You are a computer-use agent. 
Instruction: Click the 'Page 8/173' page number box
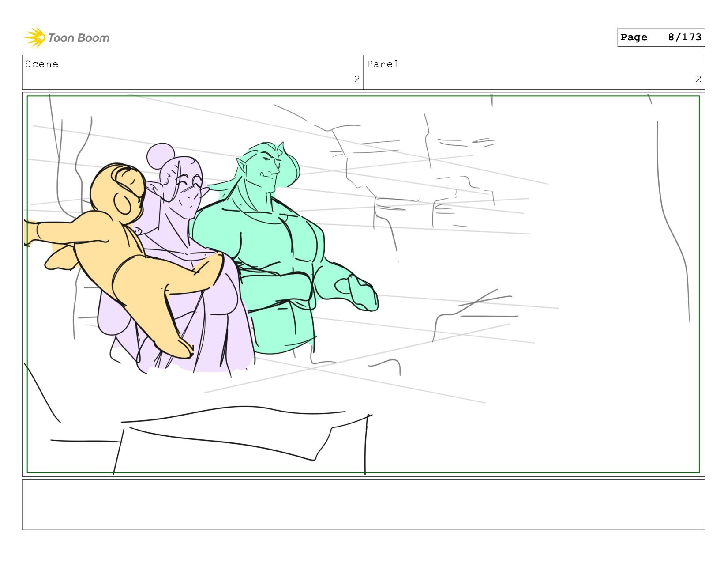click(661, 37)
